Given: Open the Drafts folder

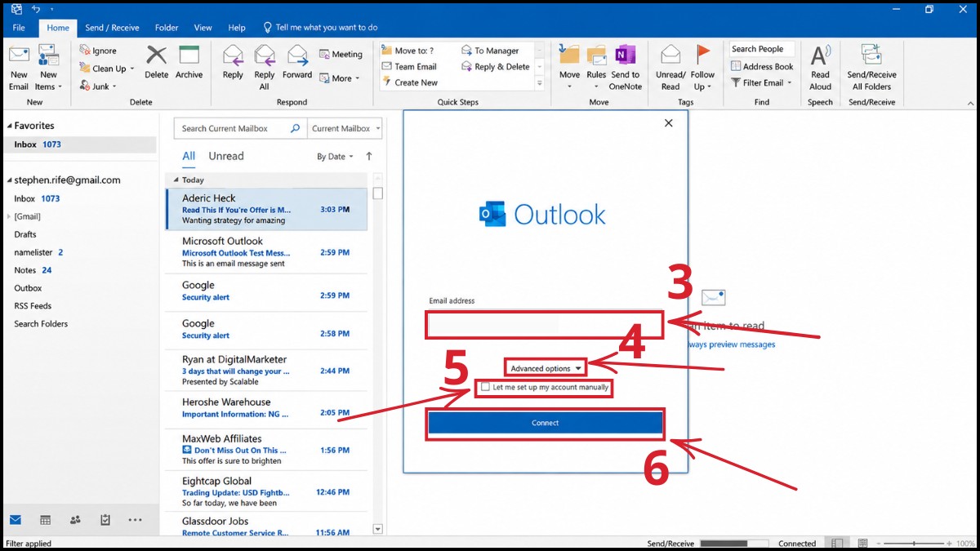Looking at the screenshot, I should 25,234.
